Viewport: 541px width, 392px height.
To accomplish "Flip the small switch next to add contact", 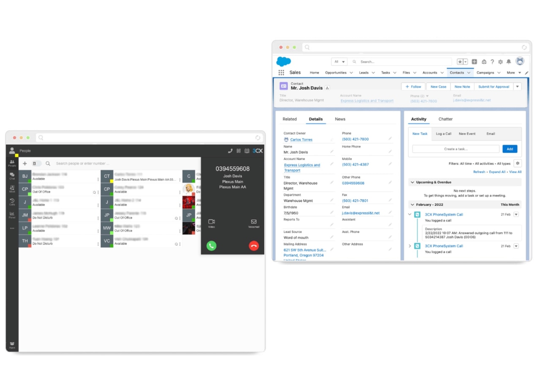I will pyautogui.click(x=36, y=163).
